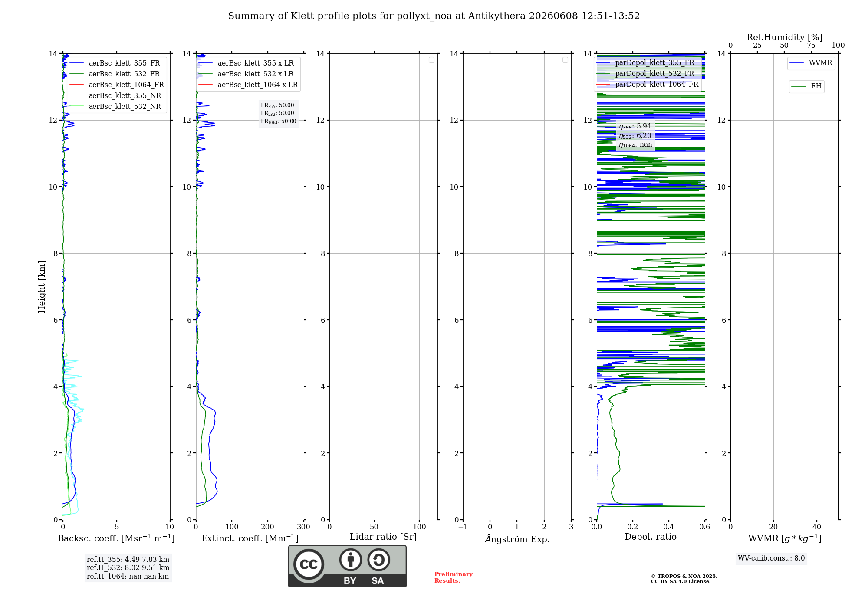The image size is (868, 590).
Task: Click legend entry aerBsc_klett_1064_FR
Action: click(x=117, y=85)
